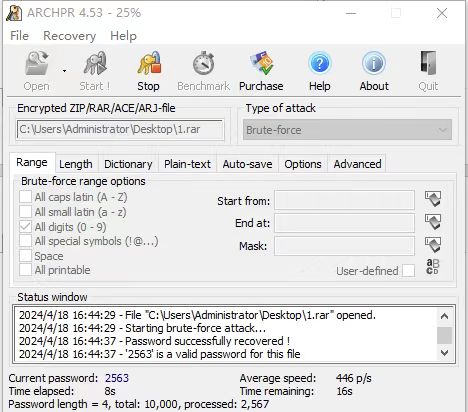Viewport: 468px width, 412px height.
Task: Click the 'Starting brute-force attack...' log line
Action: (142, 328)
